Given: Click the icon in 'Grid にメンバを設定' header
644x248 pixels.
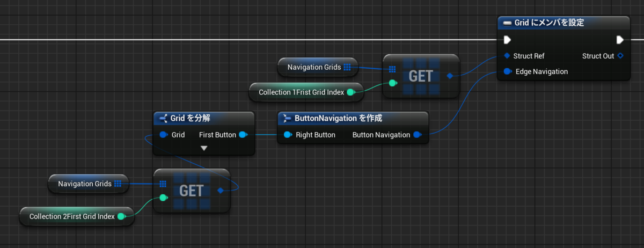Looking at the screenshot, I should 507,23.
